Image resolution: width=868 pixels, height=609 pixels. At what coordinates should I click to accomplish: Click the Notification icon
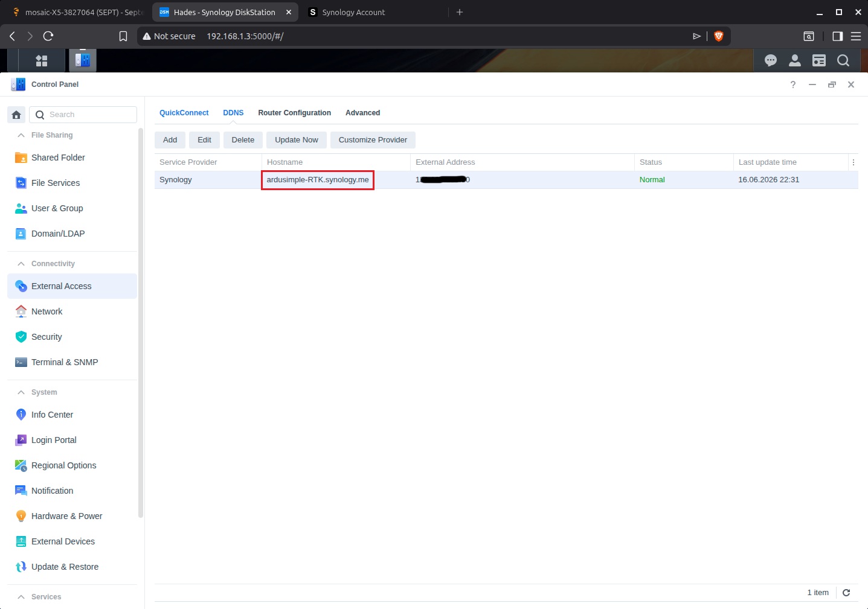click(21, 491)
